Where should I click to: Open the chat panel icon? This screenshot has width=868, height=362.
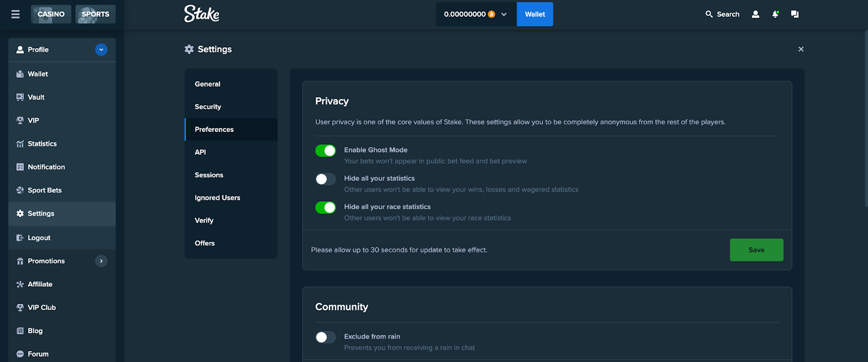795,14
